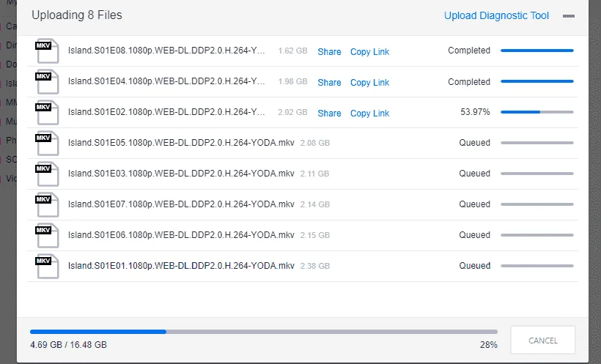This screenshot has width=601, height=364.
Task: Select the Island.S01E03...YODA.mkv file name
Action: (x=181, y=173)
